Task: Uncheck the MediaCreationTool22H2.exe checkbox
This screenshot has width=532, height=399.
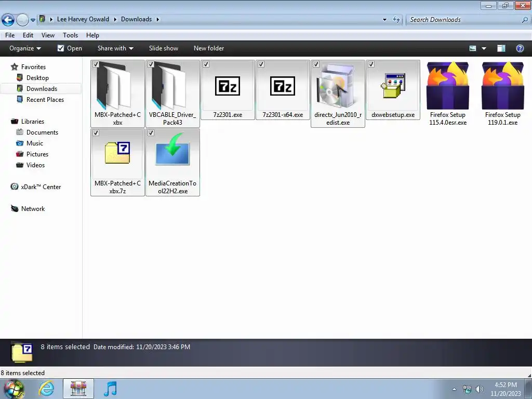Action: click(x=151, y=132)
